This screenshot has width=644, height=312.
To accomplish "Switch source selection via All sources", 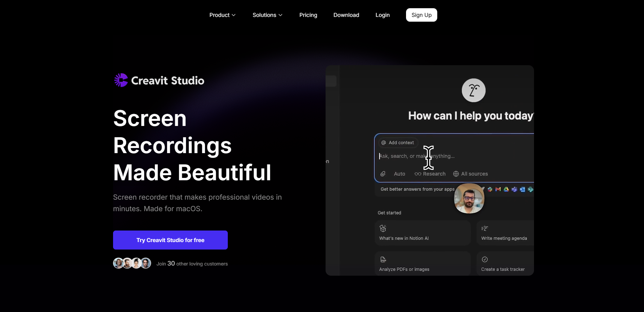I will (x=474, y=173).
